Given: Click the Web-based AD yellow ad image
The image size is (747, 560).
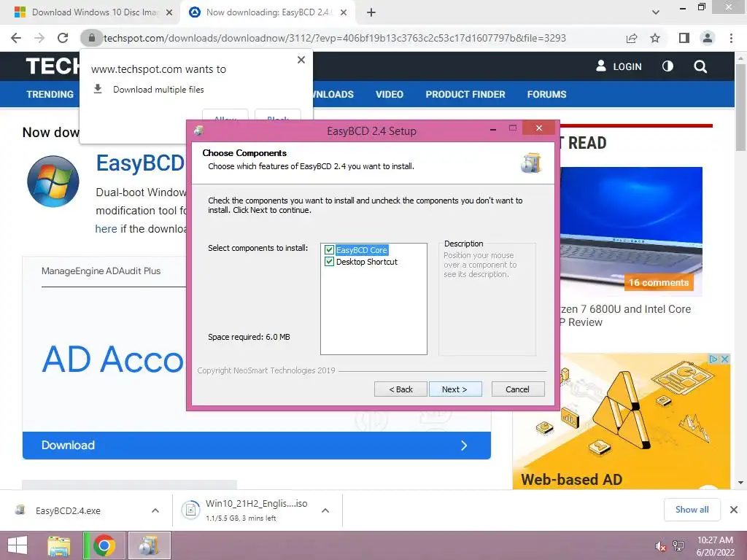Looking at the screenshot, I should point(622,421).
